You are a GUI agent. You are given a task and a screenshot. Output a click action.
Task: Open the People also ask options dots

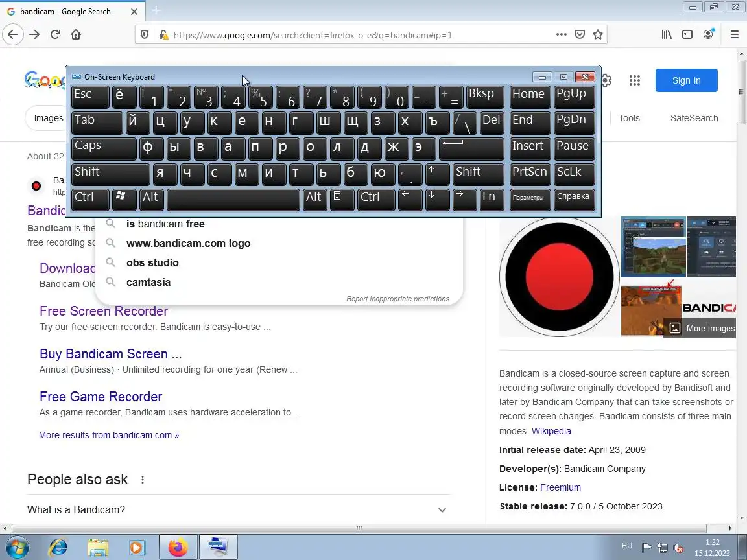(143, 480)
